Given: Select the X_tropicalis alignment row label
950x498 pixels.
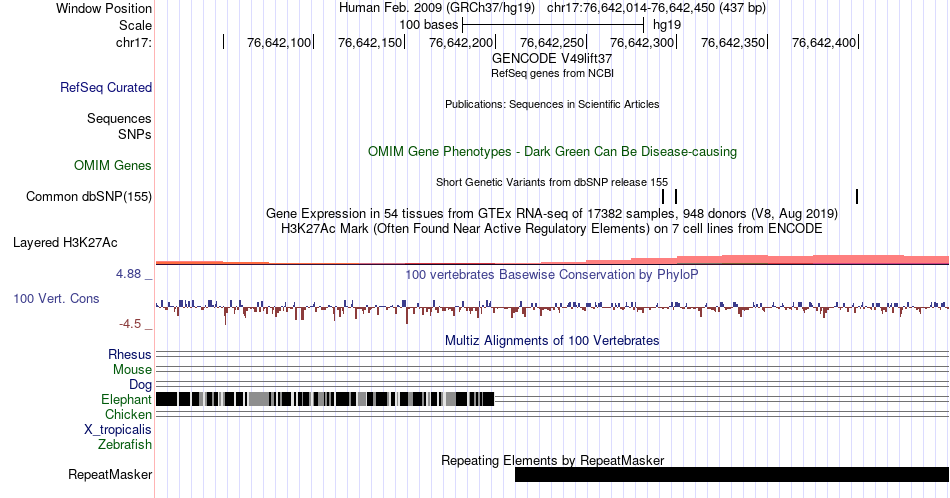Looking at the screenshot, I should [x=118, y=430].
